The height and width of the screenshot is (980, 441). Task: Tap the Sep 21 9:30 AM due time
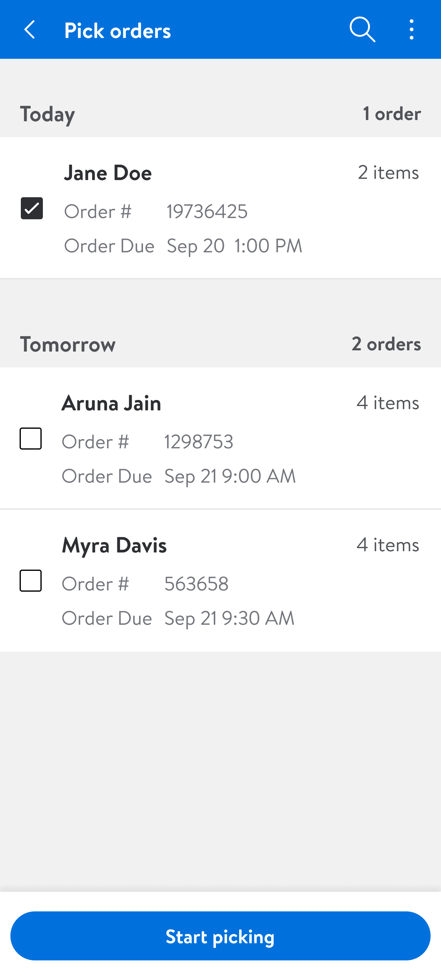(x=229, y=617)
